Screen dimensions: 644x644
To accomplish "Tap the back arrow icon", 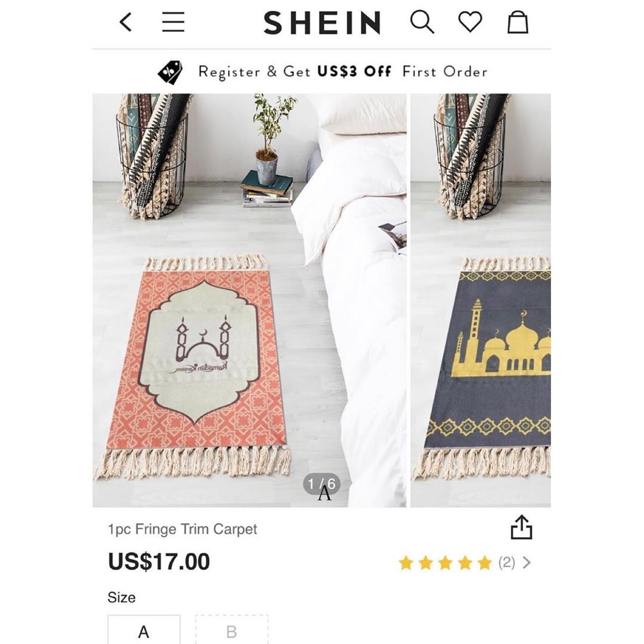I will coord(125,23).
